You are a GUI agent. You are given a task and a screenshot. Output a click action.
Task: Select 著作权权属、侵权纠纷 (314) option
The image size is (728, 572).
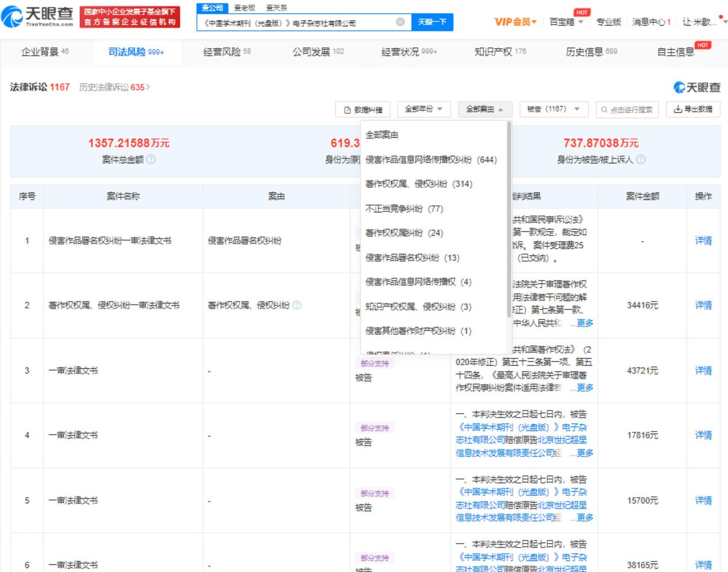pyautogui.click(x=419, y=184)
